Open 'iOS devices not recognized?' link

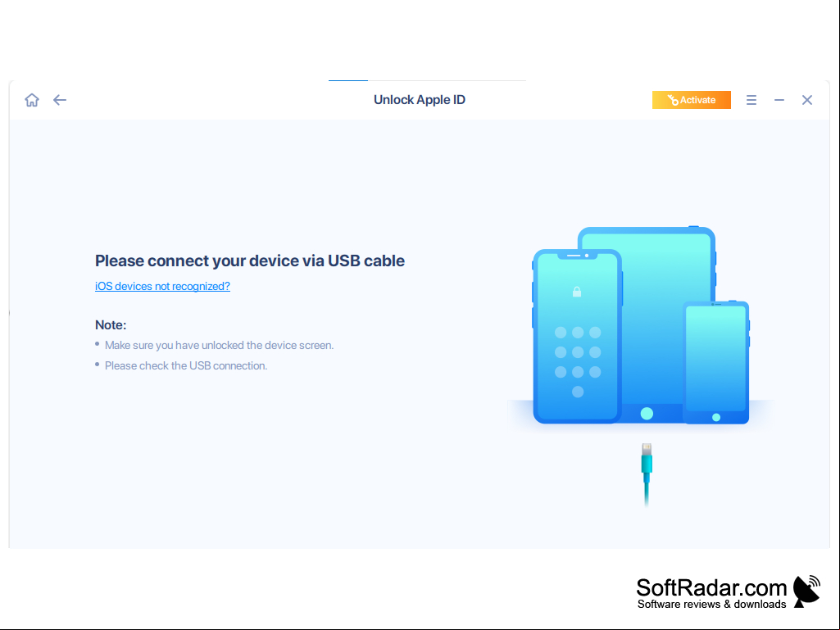(x=162, y=287)
